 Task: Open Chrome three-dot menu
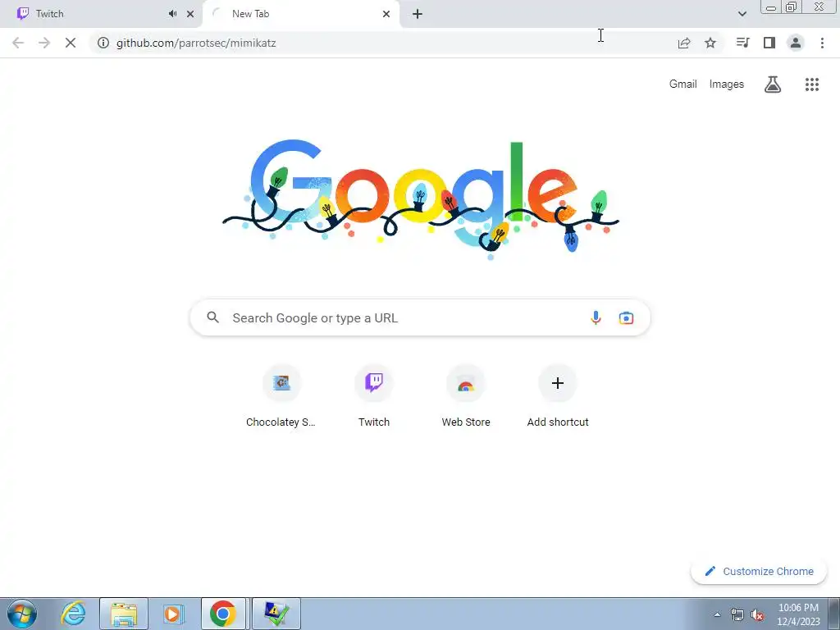click(x=822, y=43)
